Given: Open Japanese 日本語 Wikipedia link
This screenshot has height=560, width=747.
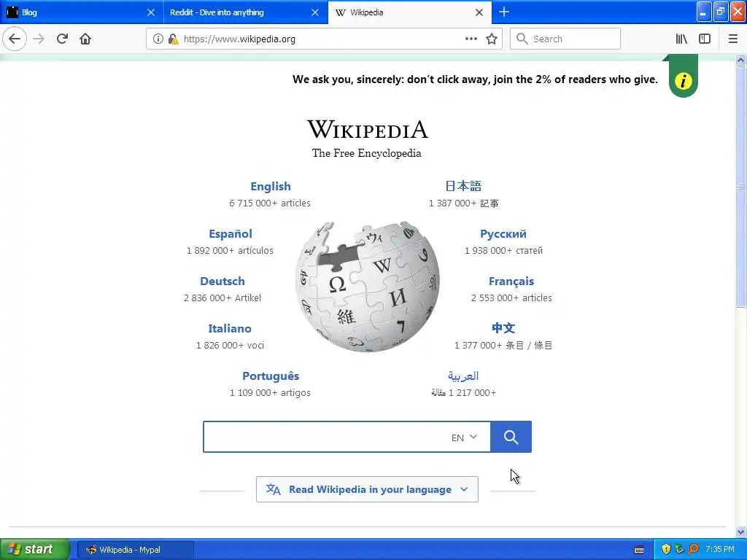Looking at the screenshot, I should 463,186.
